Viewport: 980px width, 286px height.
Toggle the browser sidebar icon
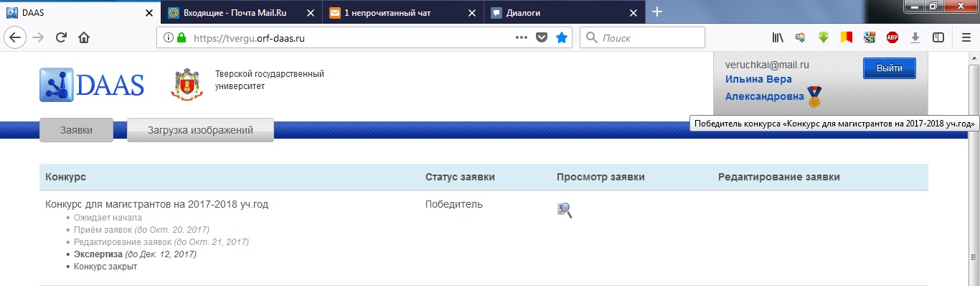pyautogui.click(x=938, y=38)
